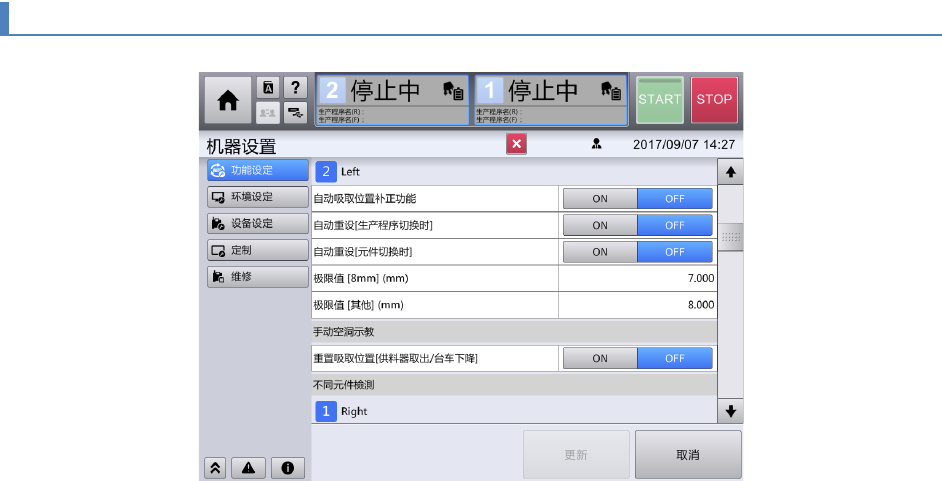Screen dimensions: 942x481
Task: Turn ON 自动重设[元件切换时]
Action: pyautogui.click(x=600, y=252)
